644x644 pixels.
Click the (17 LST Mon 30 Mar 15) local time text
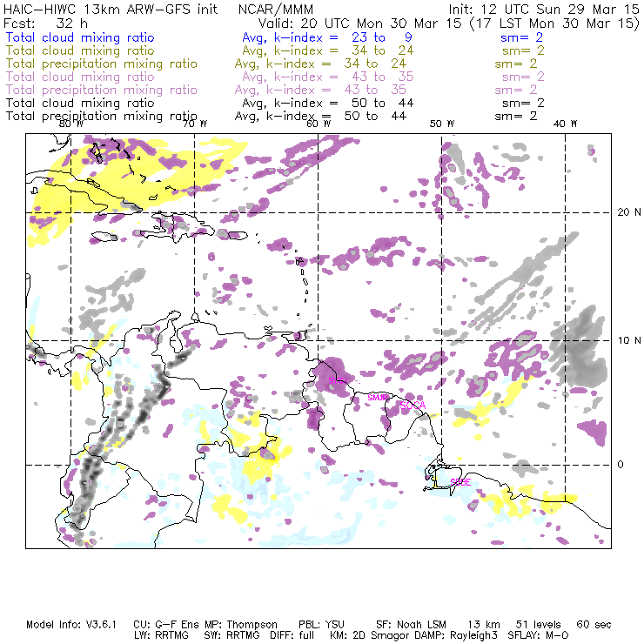(x=554, y=23)
